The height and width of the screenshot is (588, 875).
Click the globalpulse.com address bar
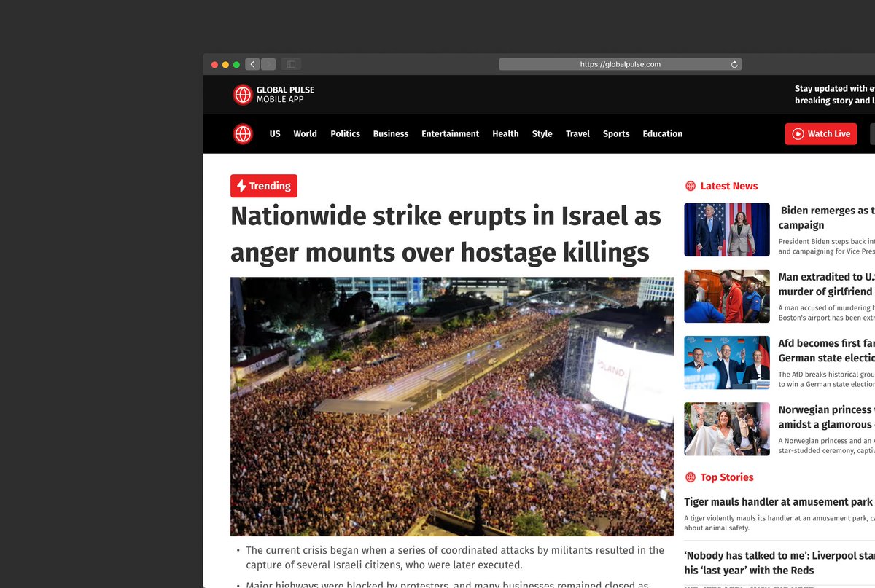click(x=620, y=64)
